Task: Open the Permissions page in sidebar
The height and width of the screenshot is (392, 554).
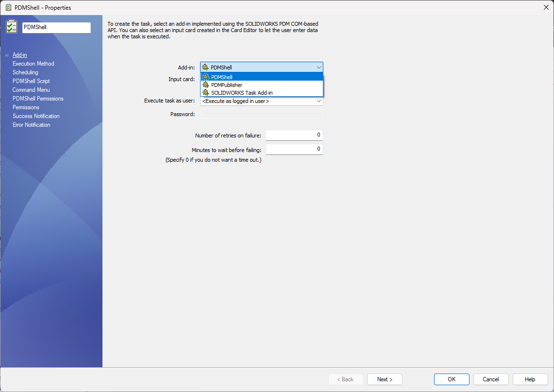Action: coord(26,107)
